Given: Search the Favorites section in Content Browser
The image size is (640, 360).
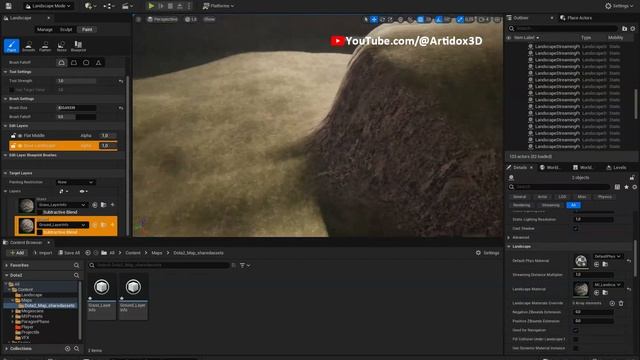Looking at the screenshot, I should coord(76,265).
